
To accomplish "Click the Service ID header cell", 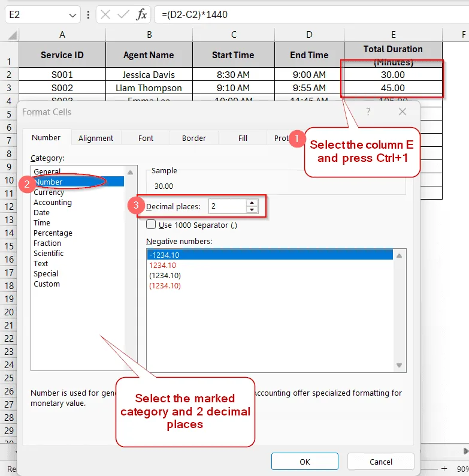I will click(62, 55).
